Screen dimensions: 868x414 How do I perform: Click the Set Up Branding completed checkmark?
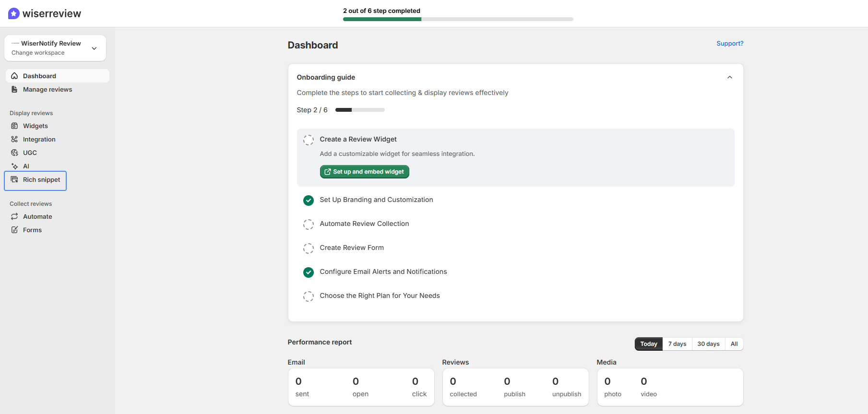[309, 200]
